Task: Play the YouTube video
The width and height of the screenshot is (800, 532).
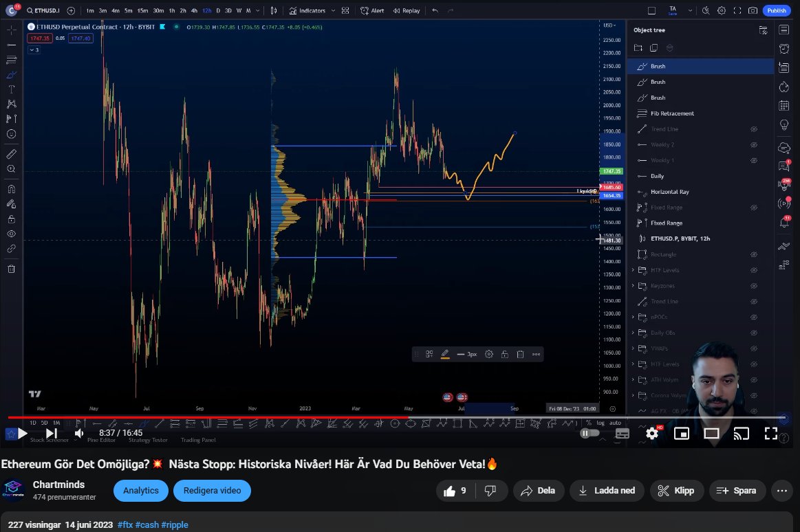Action: [x=23, y=434]
